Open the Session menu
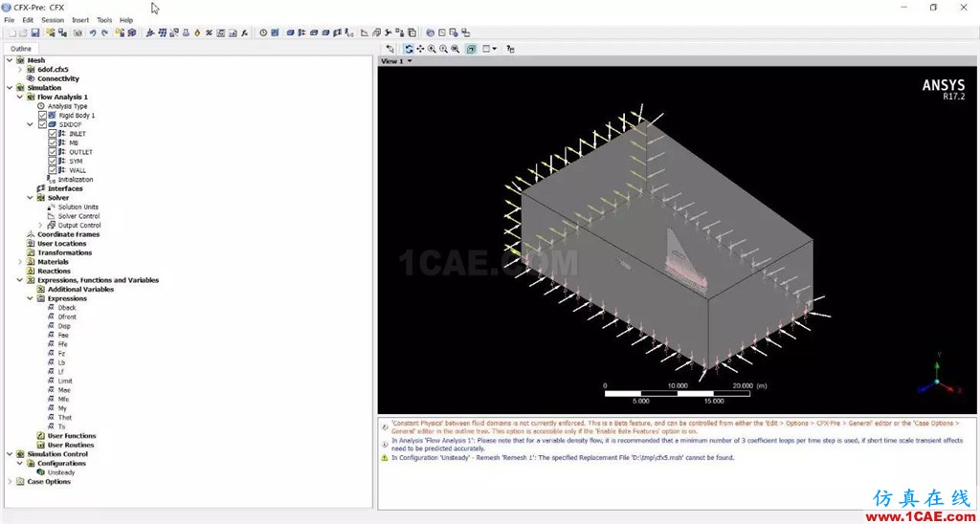Screen dimensions: 980x524 tap(53, 20)
